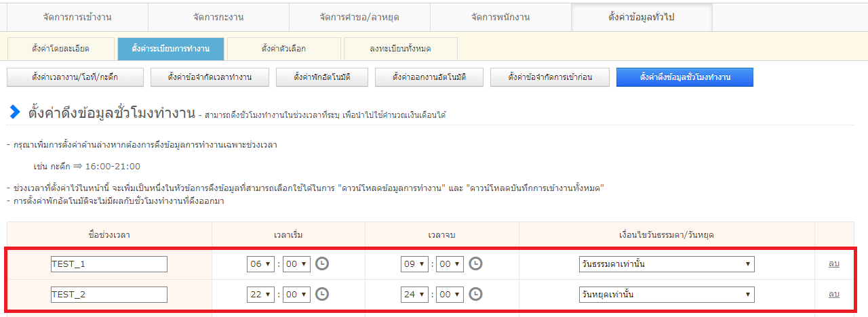The width and height of the screenshot is (868, 317).
Task: Open the ลงทะเบียนทั้งหมด sub-tab
Action: [x=400, y=49]
